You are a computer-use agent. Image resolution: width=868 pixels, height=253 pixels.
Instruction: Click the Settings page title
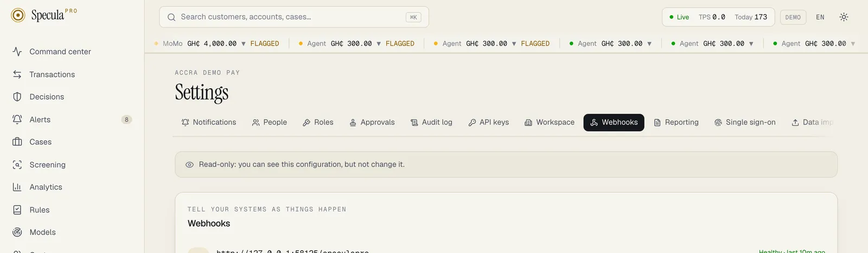coord(202,93)
